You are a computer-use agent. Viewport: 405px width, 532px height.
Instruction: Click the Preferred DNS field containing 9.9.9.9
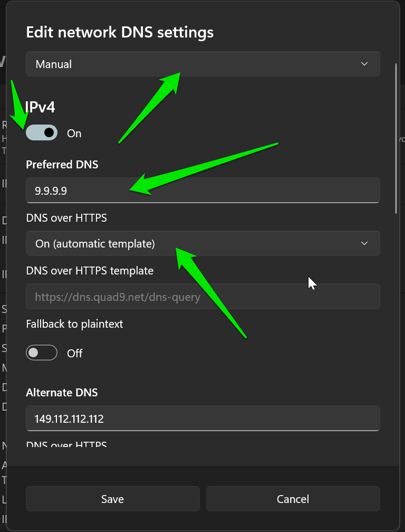(202, 191)
